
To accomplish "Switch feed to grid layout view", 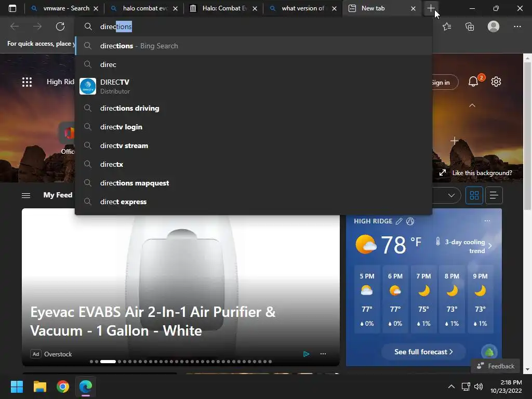I will coord(474,195).
